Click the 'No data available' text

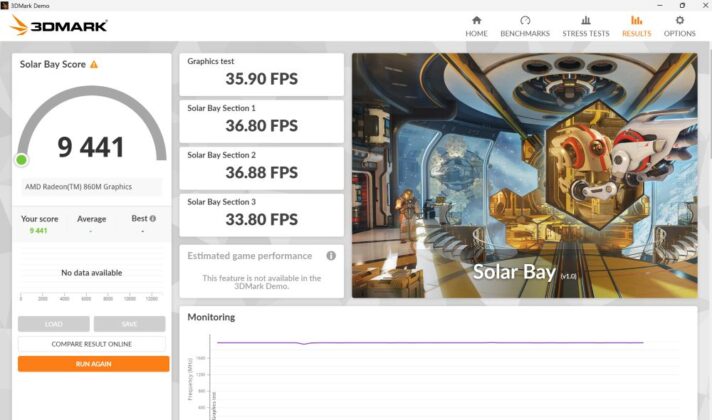tap(92, 272)
